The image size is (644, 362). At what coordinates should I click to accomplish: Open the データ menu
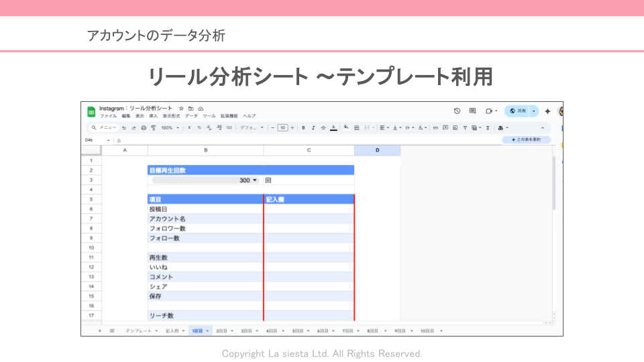tap(192, 116)
